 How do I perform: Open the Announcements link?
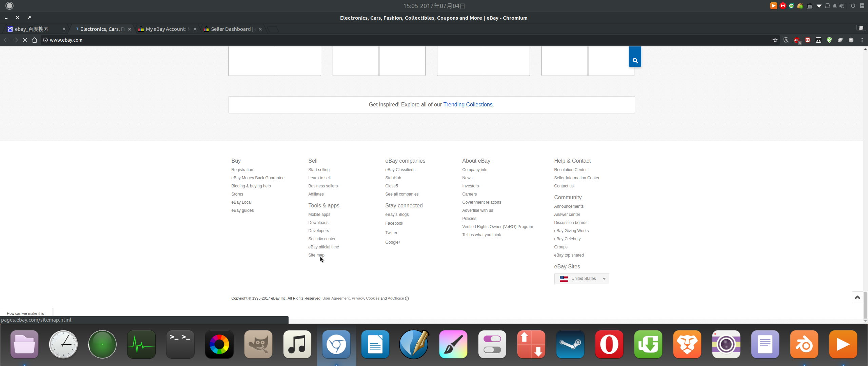(x=569, y=206)
